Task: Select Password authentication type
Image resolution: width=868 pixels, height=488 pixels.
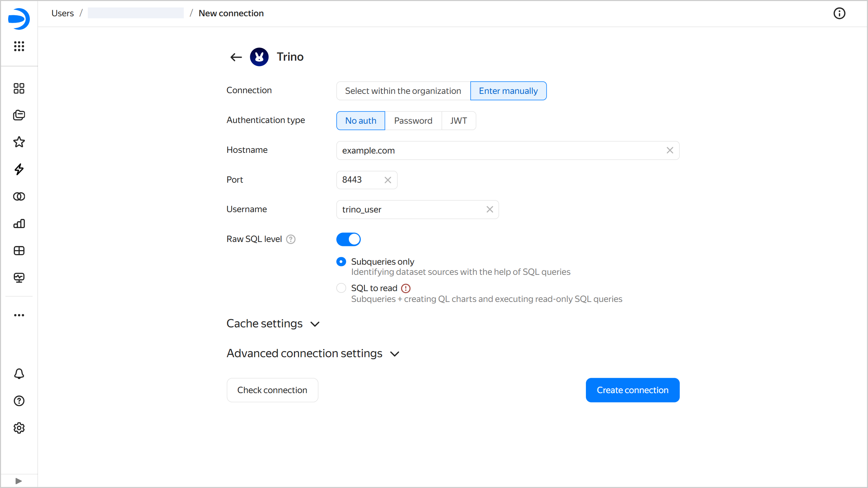Action: point(413,121)
